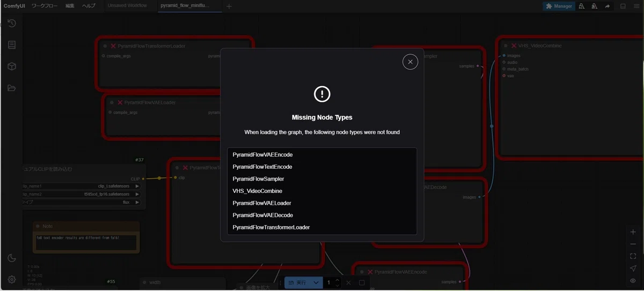The width and height of the screenshot is (644, 291).
Task: Open the node library sidebar panel
Action: pyautogui.click(x=12, y=45)
